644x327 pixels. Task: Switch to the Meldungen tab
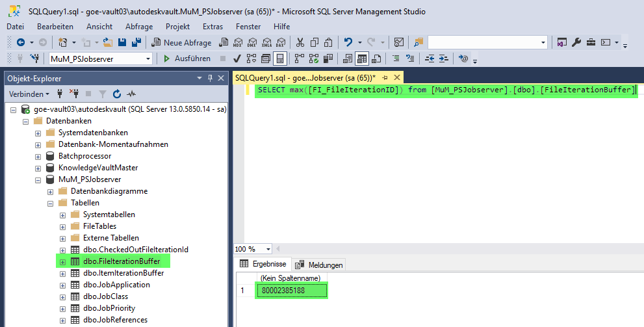tap(320, 265)
